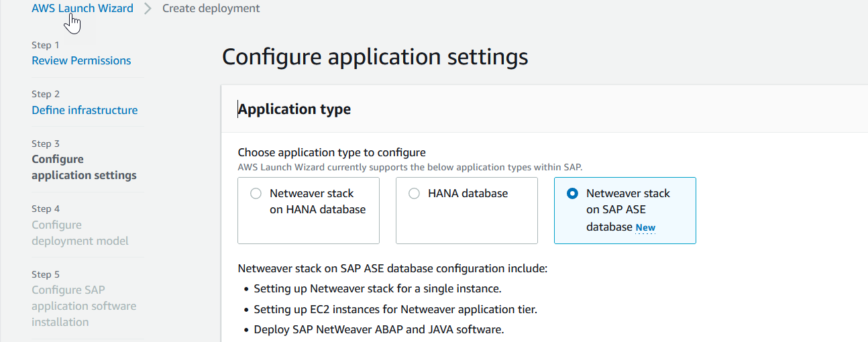868x342 pixels.
Task: Go to Review Permissions step
Action: point(81,60)
